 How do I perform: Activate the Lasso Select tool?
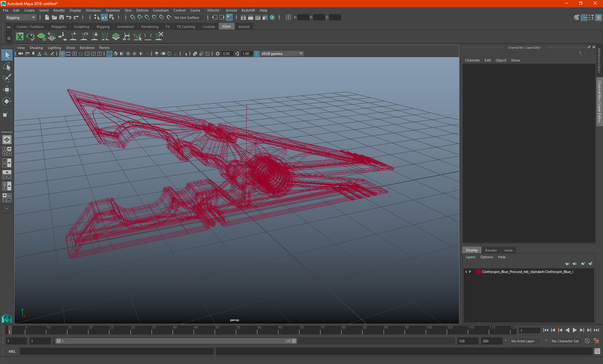tap(7, 67)
